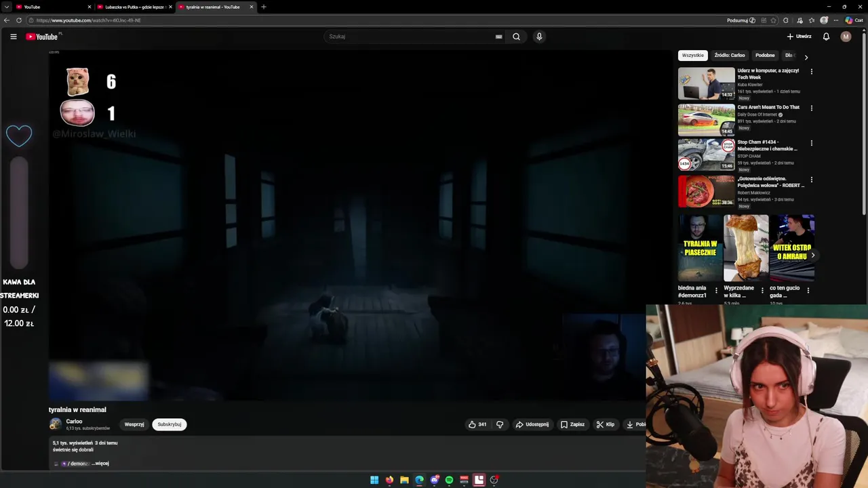Open the Windows Start menu
The height and width of the screenshot is (488, 868).
(x=374, y=480)
